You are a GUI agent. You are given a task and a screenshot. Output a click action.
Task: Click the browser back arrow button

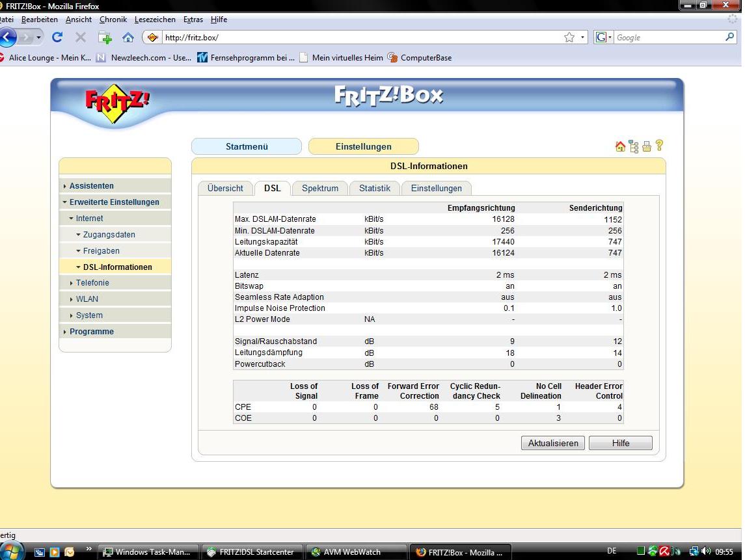point(7,37)
